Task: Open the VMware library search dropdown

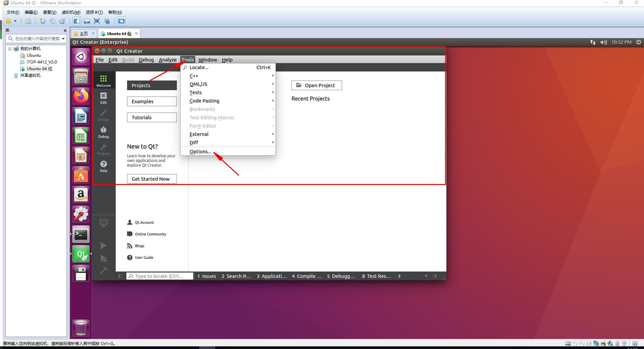Action: point(63,39)
